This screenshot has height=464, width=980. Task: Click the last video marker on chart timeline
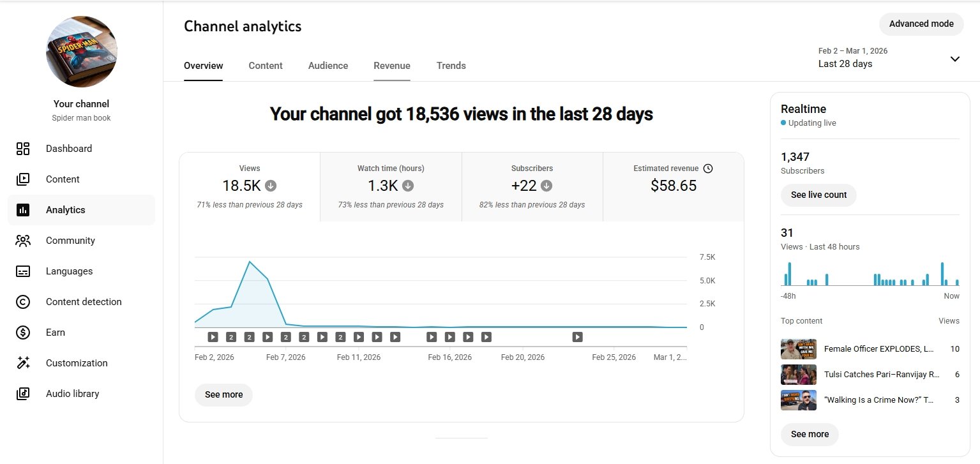(577, 337)
